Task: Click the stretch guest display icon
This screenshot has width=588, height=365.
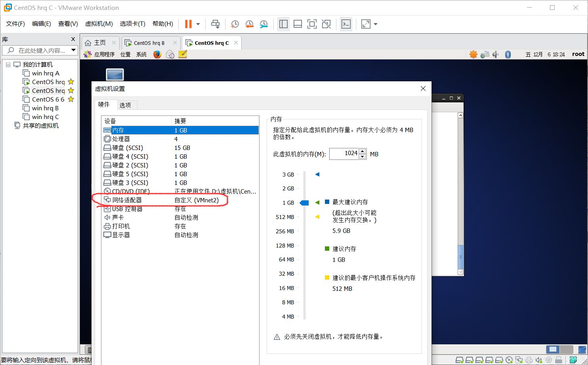Action: [366, 24]
